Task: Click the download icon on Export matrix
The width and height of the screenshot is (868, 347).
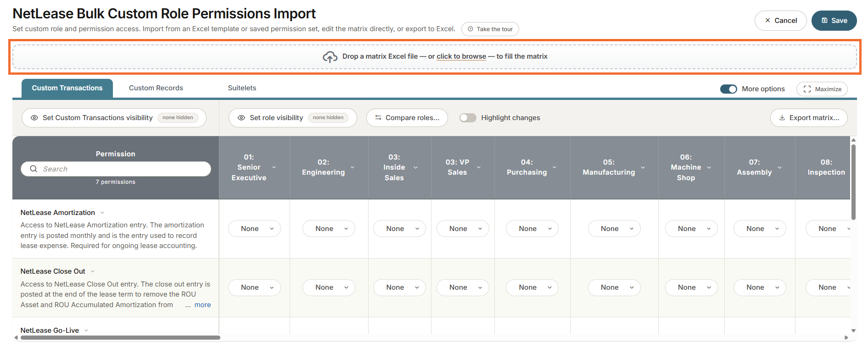Action: pyautogui.click(x=782, y=118)
